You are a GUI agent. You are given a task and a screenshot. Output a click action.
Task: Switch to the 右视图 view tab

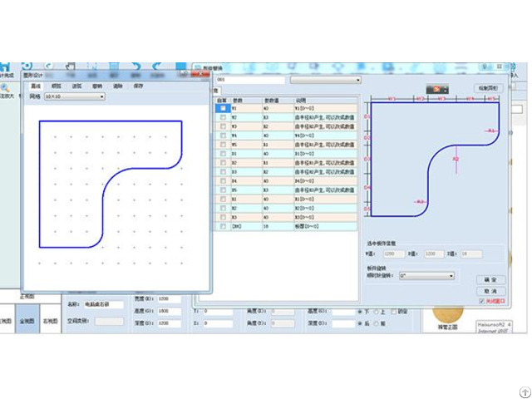50,320
